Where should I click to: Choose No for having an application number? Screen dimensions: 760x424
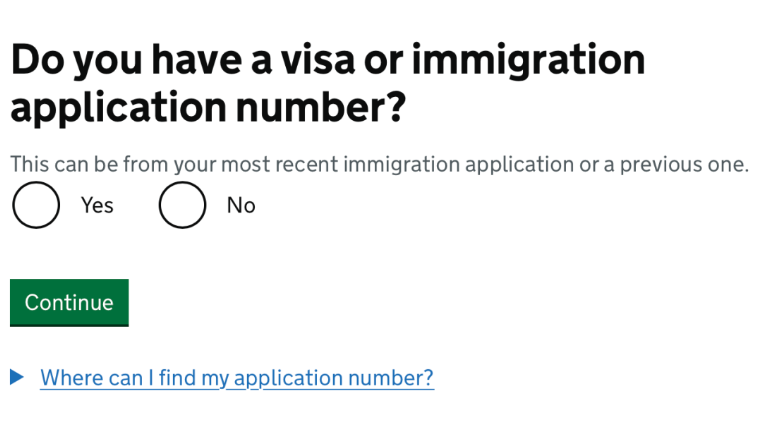(182, 205)
